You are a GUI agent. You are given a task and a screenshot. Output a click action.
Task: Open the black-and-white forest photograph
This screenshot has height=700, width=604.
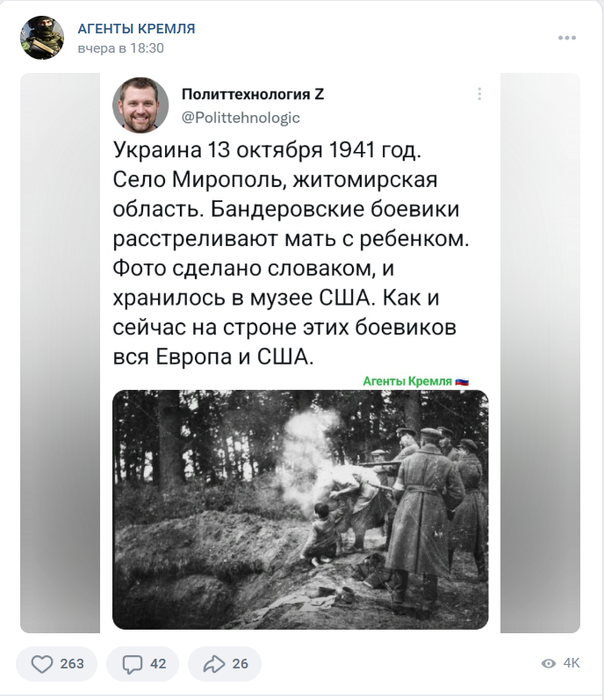pyautogui.click(x=300, y=509)
